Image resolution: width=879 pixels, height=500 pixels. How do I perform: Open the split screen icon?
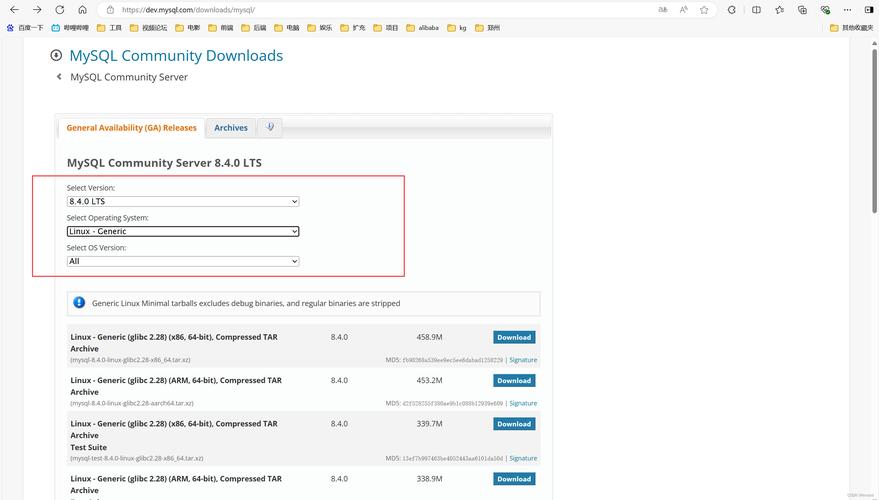(756, 10)
